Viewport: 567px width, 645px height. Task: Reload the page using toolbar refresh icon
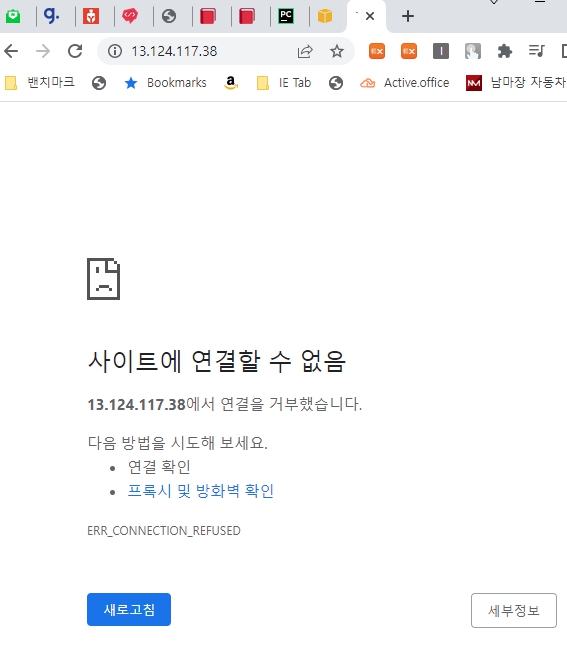click(x=75, y=51)
